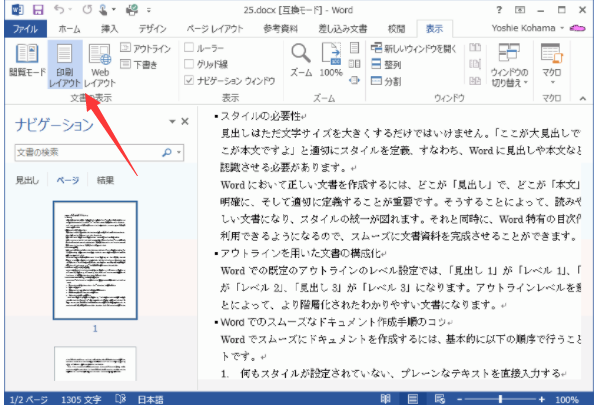Click page count 1/2 ページ
The height and width of the screenshot is (405, 595).
click(29, 400)
